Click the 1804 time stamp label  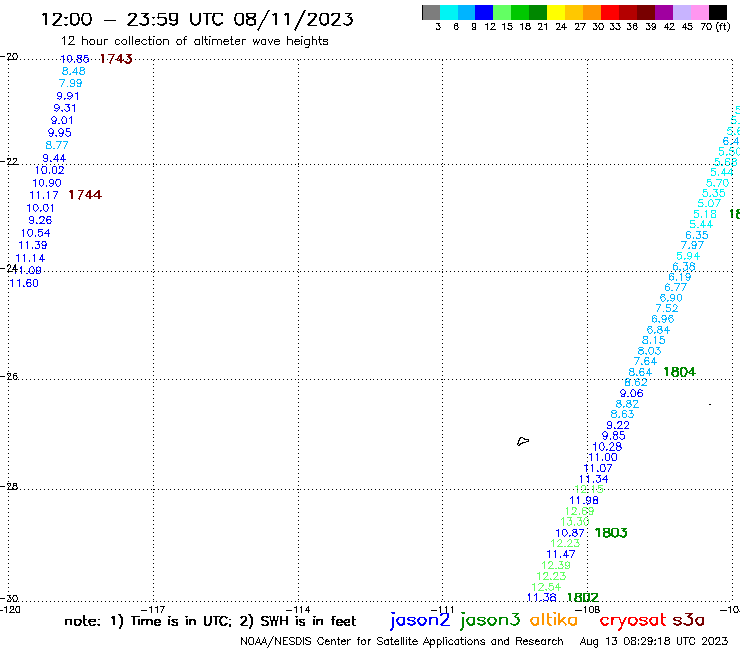tap(680, 372)
